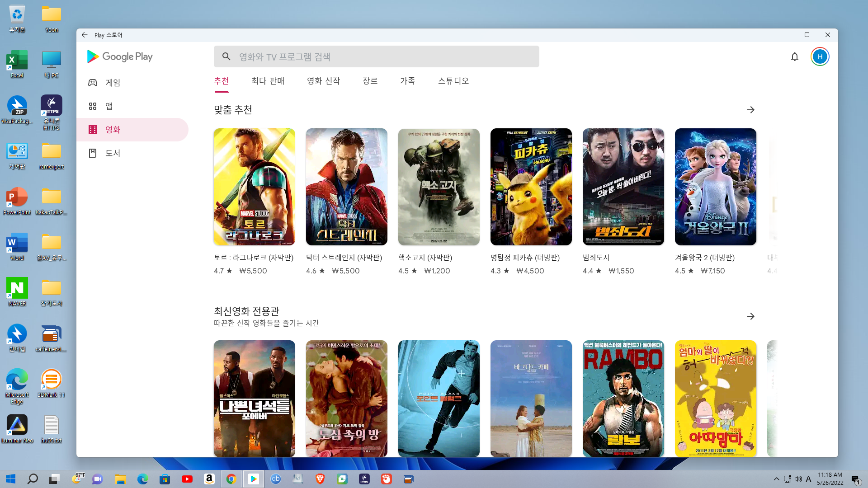Open the 바그다드 카페 poster

click(531, 399)
